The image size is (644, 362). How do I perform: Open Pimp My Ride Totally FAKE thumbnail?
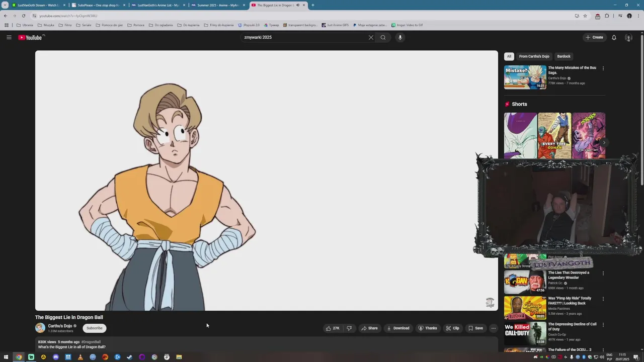525,308
